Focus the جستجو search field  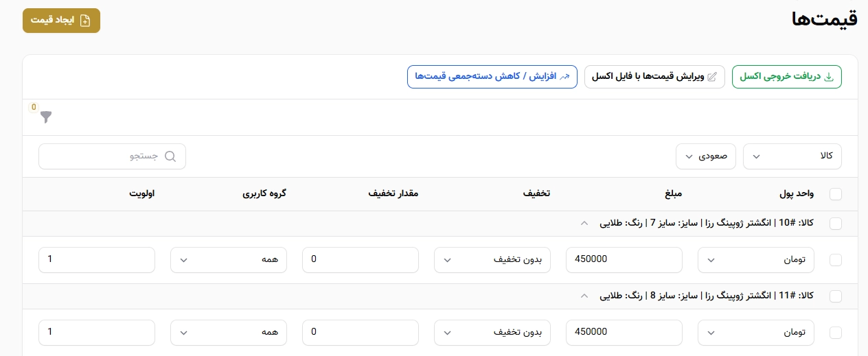pyautogui.click(x=112, y=156)
